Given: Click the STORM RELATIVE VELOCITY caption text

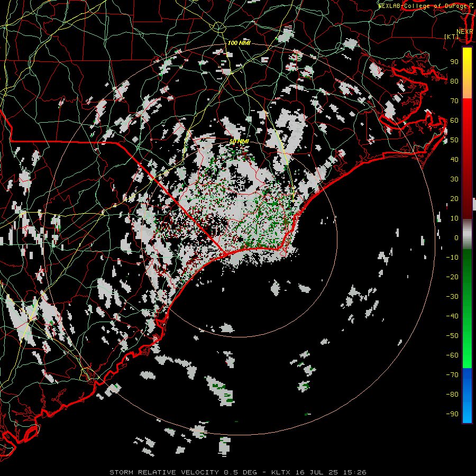Looking at the screenshot, I should point(164,472).
